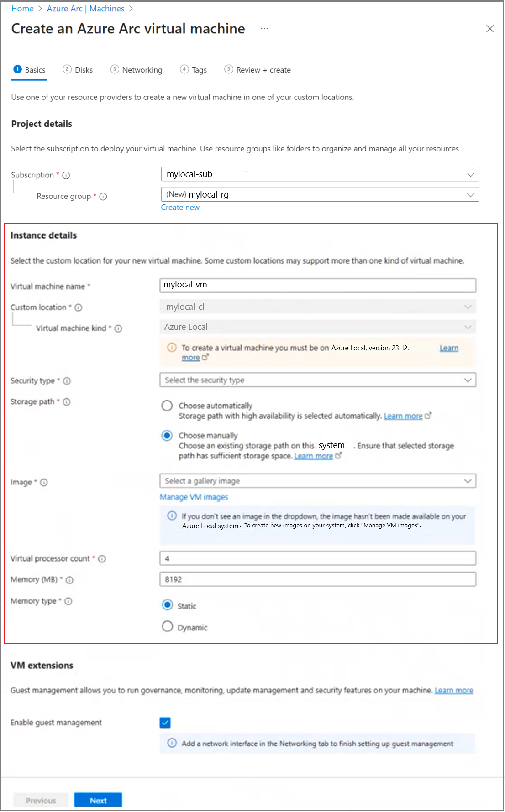The width and height of the screenshot is (505, 812).
Task: Open the Subscription dropdown
Action: point(320,174)
